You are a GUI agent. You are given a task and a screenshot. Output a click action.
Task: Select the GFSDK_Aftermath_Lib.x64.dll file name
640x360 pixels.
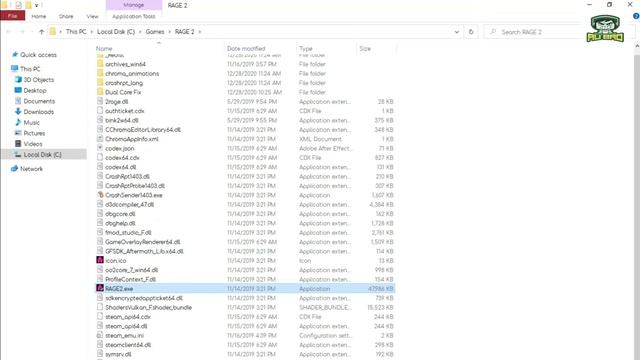(x=144, y=251)
